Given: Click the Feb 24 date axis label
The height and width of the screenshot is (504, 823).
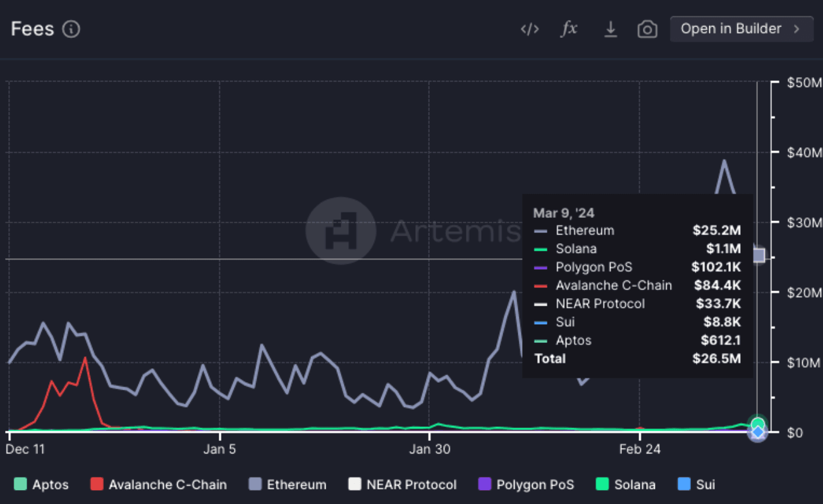Looking at the screenshot, I should click(x=640, y=449).
